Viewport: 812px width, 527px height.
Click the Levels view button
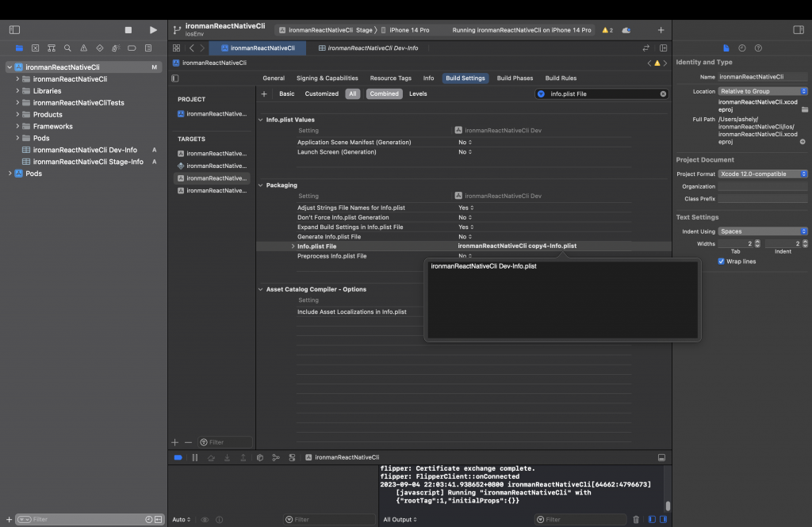[418, 94]
